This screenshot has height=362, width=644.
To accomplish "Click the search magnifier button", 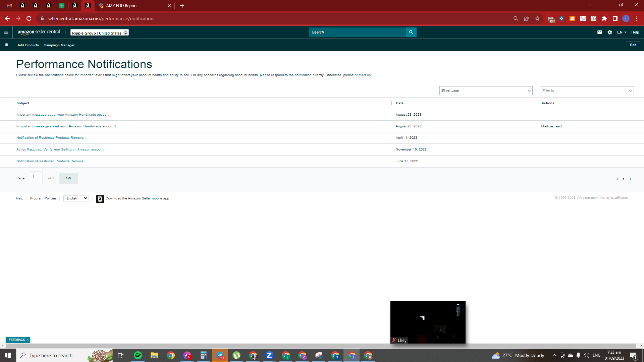I will 411,32.
